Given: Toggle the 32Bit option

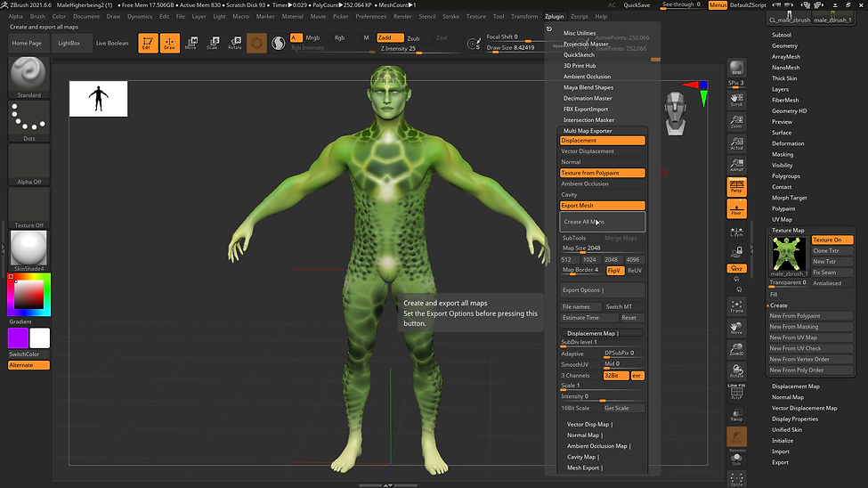Looking at the screenshot, I should pos(615,376).
